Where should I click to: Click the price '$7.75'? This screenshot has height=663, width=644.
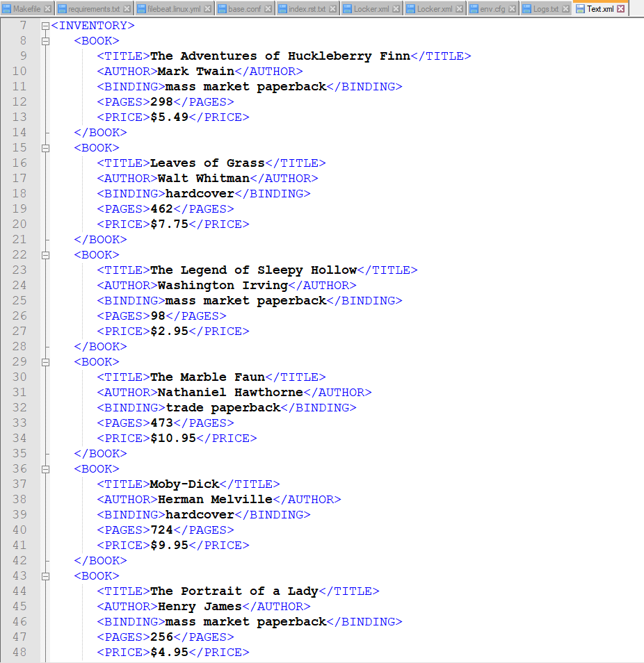(x=169, y=224)
